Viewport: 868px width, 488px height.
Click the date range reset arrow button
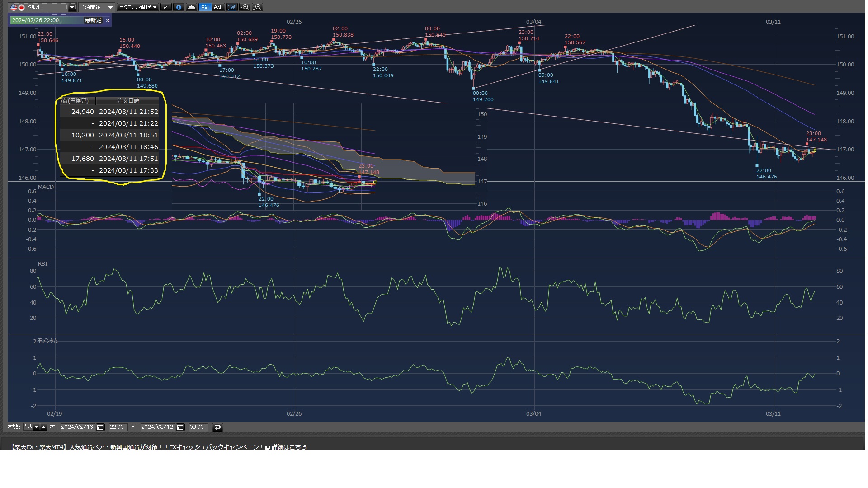217,427
